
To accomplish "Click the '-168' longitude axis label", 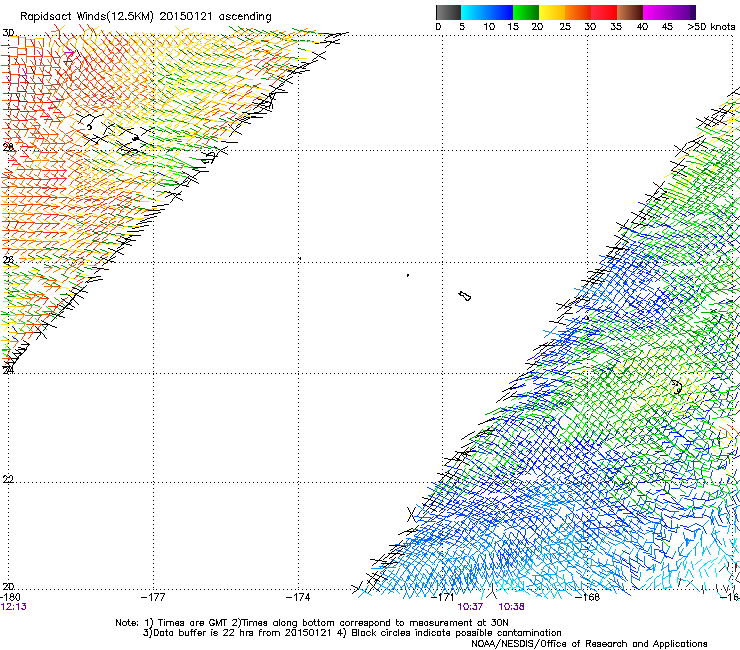I will pyautogui.click(x=588, y=597).
